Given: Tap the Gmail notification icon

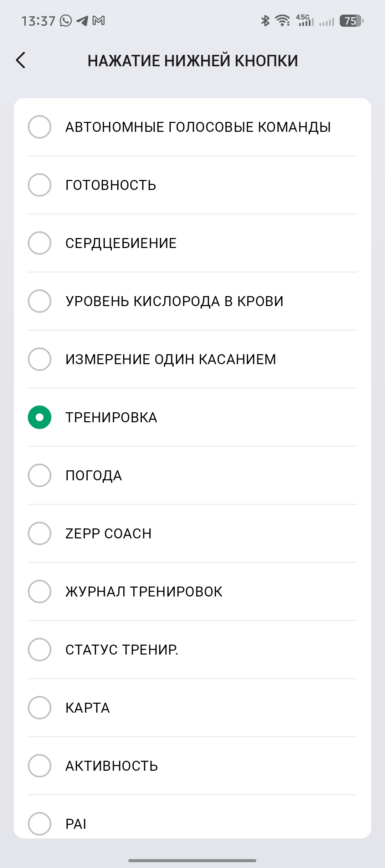Looking at the screenshot, I should click(99, 21).
